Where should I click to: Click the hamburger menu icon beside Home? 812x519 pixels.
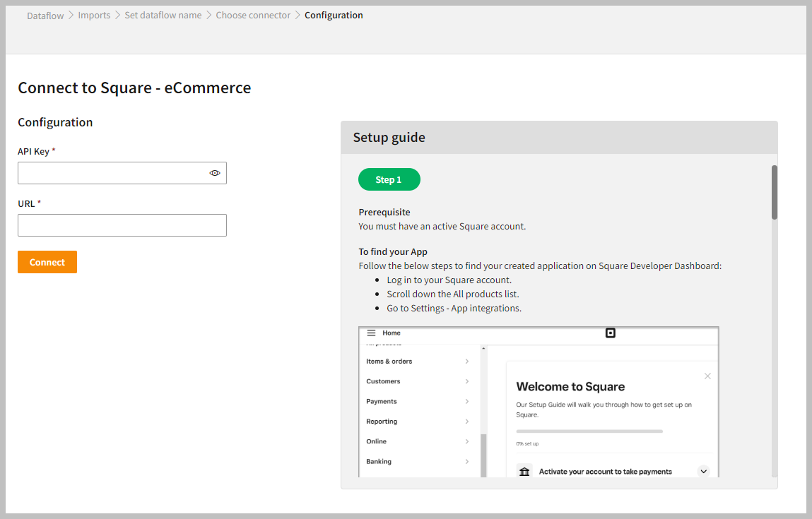coord(371,333)
